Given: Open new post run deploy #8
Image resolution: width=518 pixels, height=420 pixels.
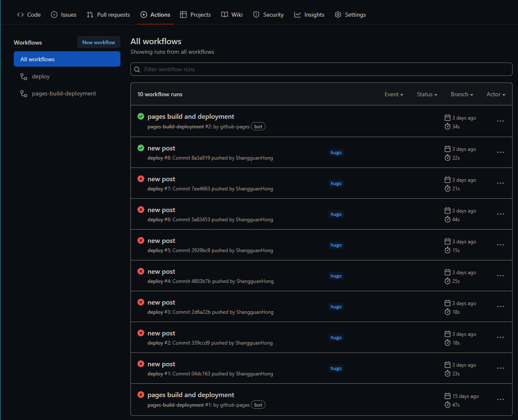Looking at the screenshot, I should [161, 148].
